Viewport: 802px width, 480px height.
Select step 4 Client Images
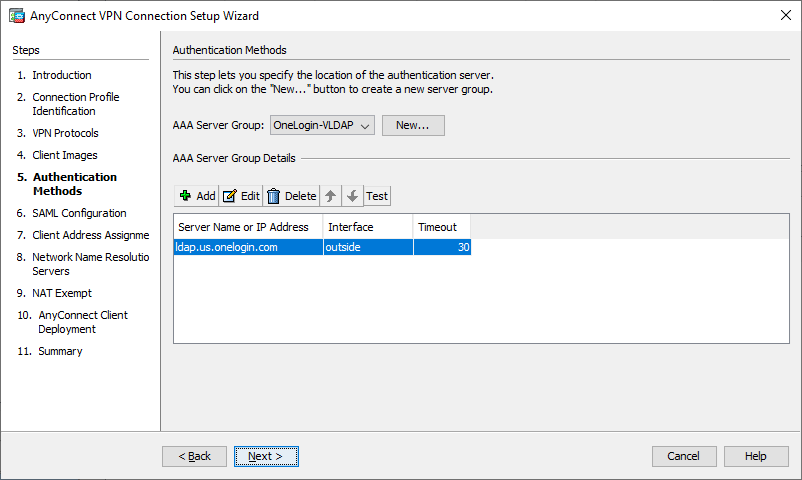57,155
